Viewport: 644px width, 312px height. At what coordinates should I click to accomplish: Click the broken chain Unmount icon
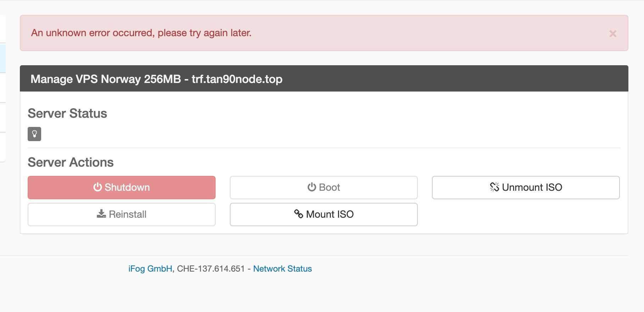point(494,187)
